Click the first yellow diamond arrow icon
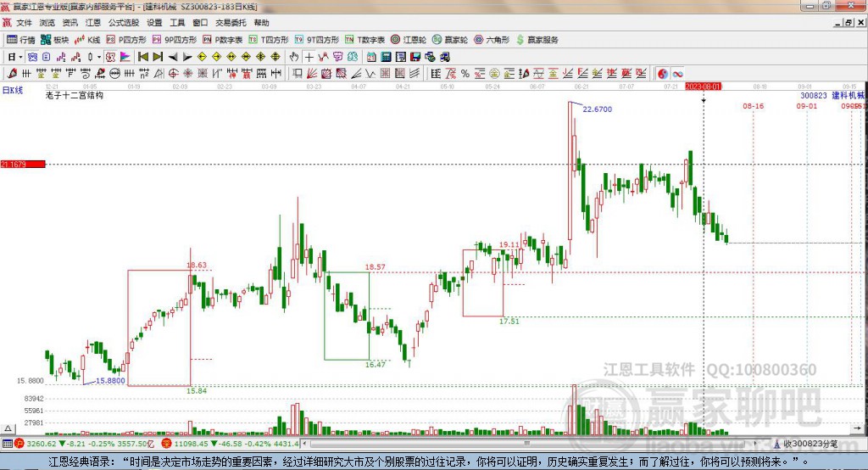The image size is (868, 470). point(202,57)
